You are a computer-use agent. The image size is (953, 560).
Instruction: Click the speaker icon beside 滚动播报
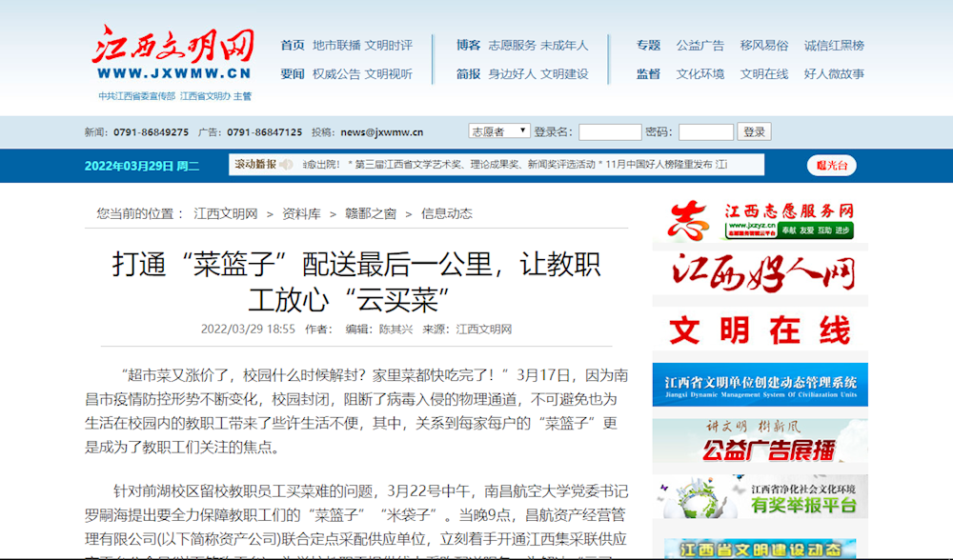(285, 165)
